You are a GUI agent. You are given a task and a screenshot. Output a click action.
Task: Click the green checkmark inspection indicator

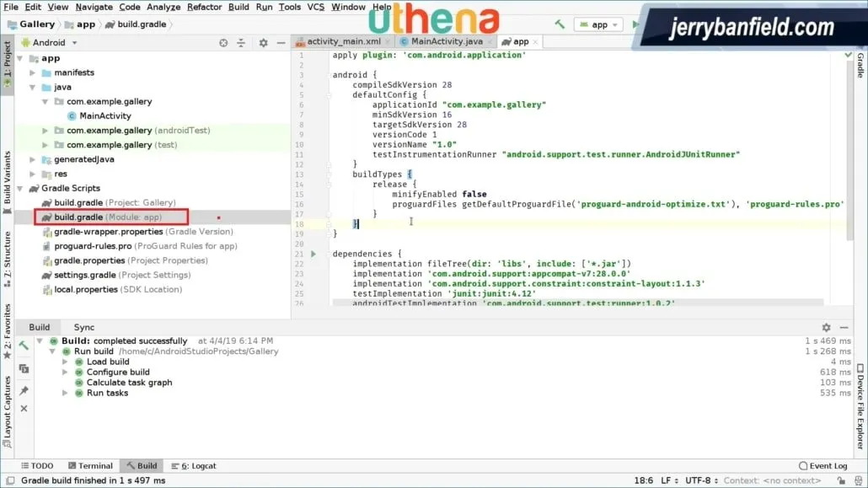coord(848,55)
